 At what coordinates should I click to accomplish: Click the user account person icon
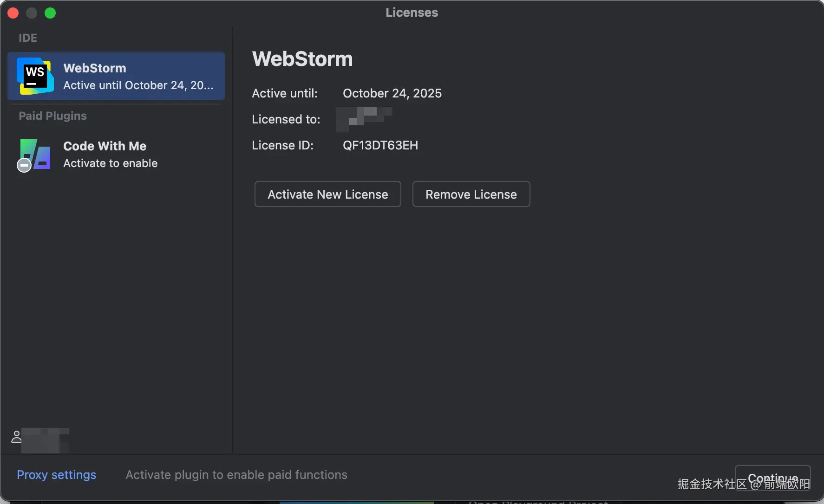point(16,437)
